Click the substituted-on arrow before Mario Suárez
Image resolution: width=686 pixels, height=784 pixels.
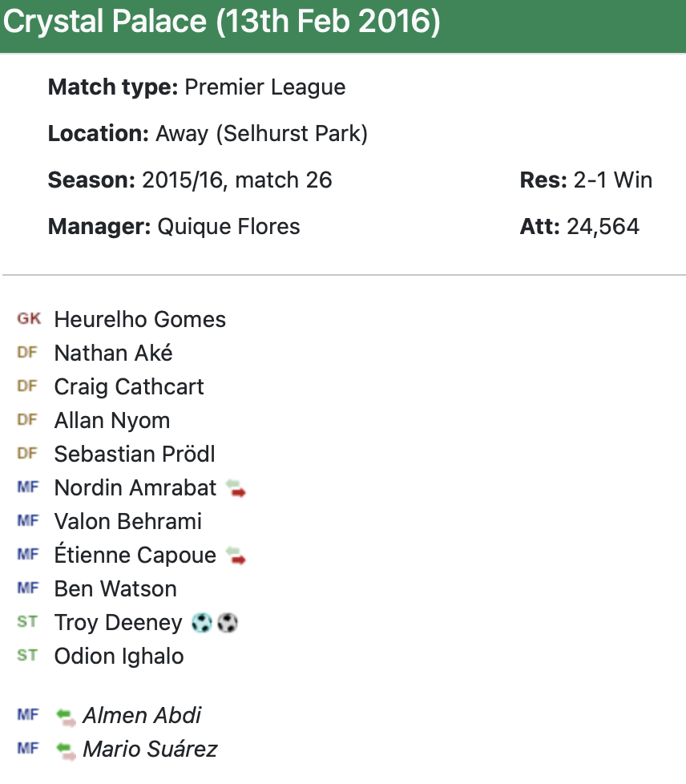66,750
